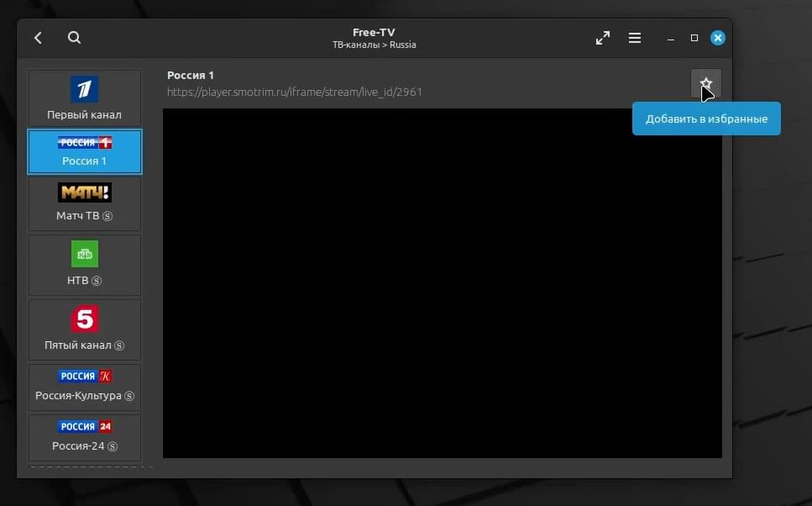812x506 pixels.
Task: Click the black video playback area
Action: pyautogui.click(x=443, y=283)
